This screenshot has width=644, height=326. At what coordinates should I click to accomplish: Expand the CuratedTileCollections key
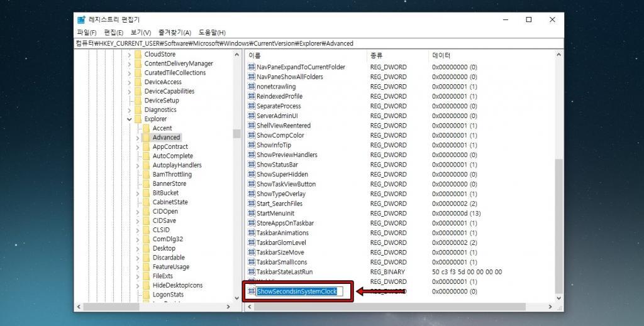click(x=129, y=73)
